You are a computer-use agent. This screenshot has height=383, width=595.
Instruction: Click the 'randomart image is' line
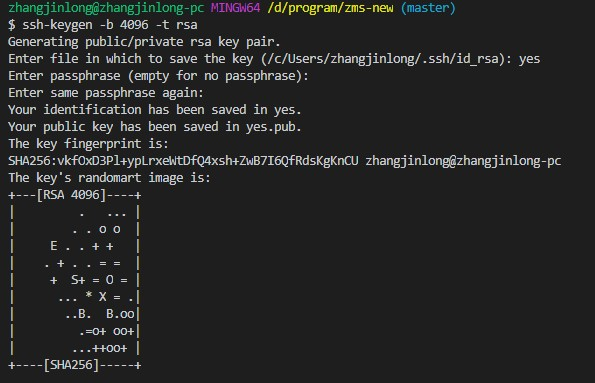[109, 178]
